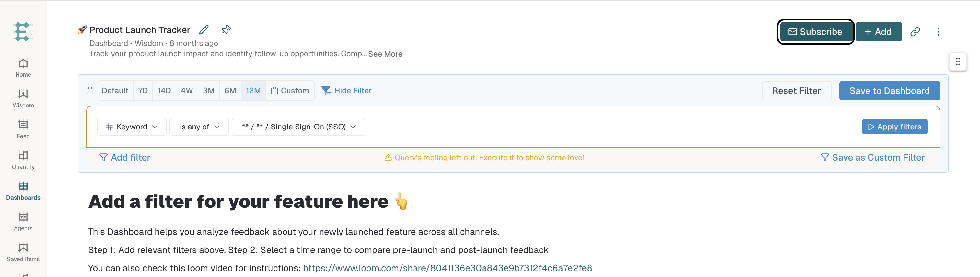Open the loom video instructions link
The image size is (980, 277).
point(448,268)
